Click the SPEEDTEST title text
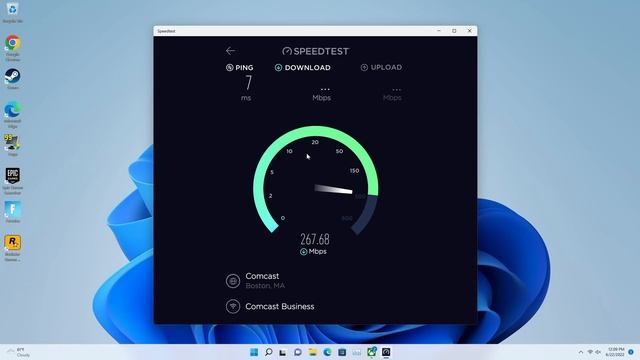Screen dimensions: 640x360 pos(321,51)
